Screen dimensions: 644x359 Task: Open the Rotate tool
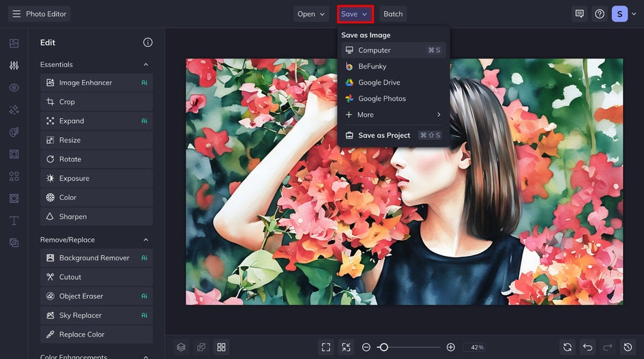96,159
